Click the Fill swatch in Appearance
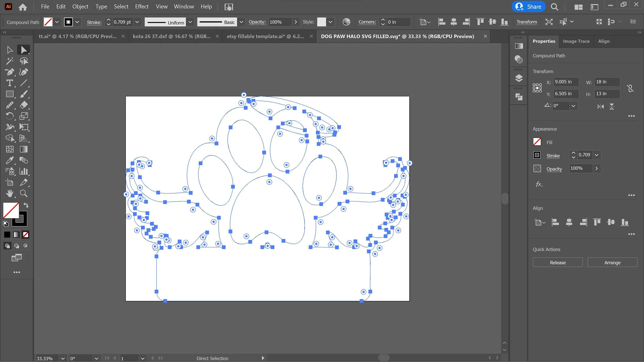Viewport: 644px width, 362px height. point(537,142)
